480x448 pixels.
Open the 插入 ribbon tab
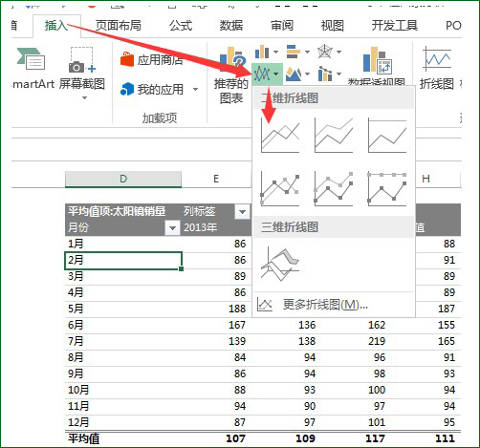tap(56, 26)
